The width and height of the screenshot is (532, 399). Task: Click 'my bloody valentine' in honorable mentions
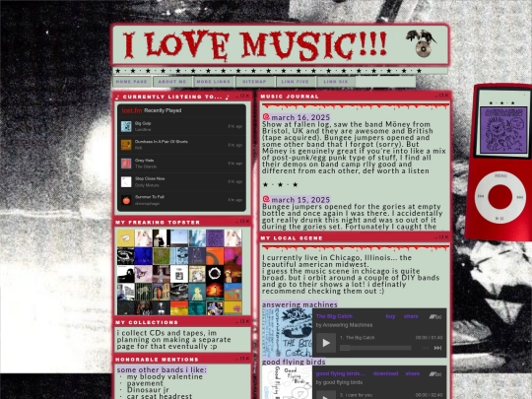pyautogui.click(x=165, y=376)
